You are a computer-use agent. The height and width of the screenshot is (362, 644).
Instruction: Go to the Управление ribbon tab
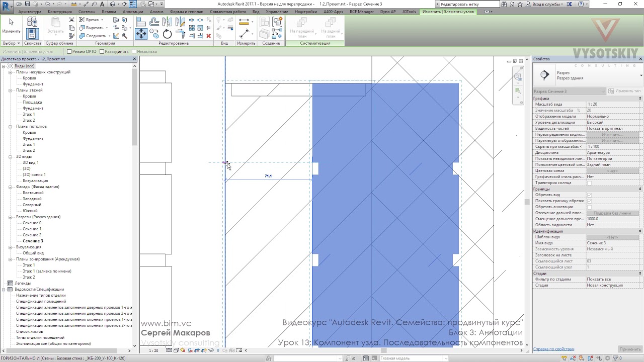(x=277, y=12)
